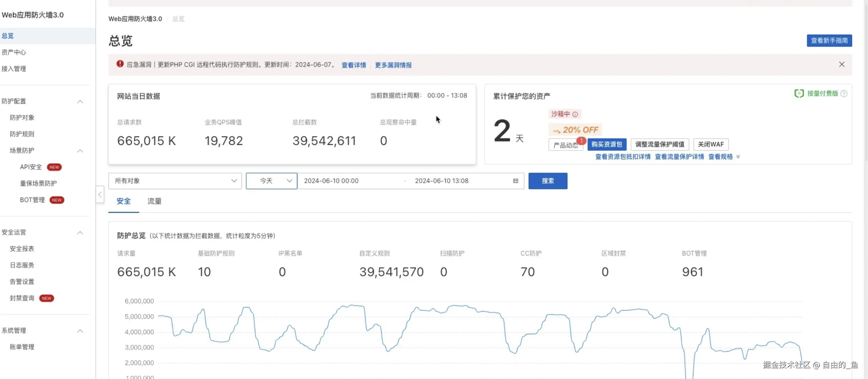Collapse the 场景防护 submenu
The image size is (868, 379).
80,151
